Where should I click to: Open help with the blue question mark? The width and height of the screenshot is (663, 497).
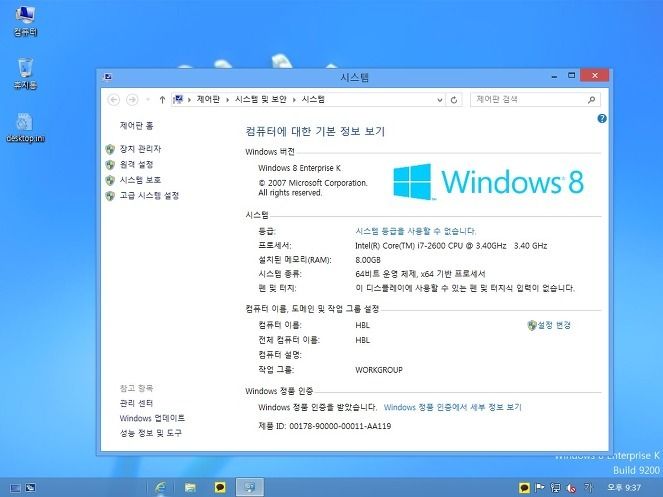[x=602, y=119]
